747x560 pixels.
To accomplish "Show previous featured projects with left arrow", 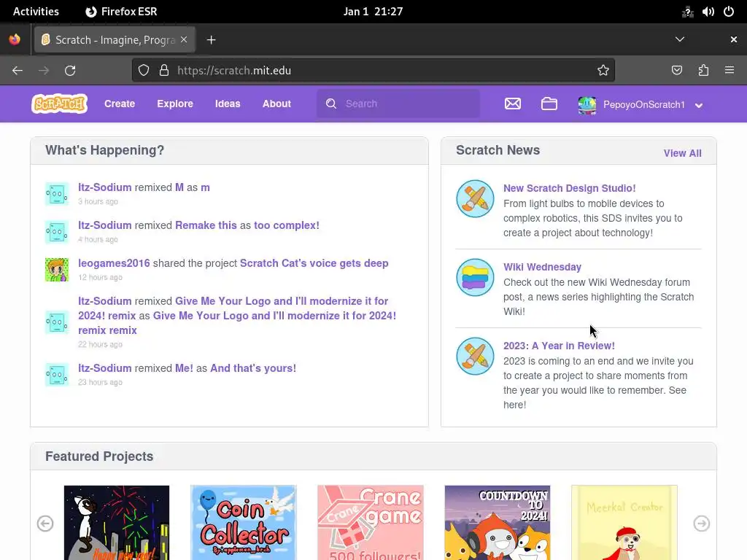I will [x=45, y=524].
